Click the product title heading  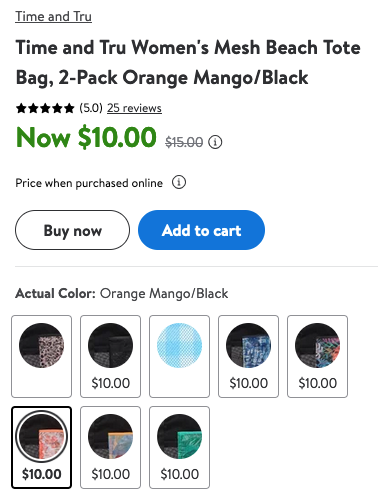(188, 62)
